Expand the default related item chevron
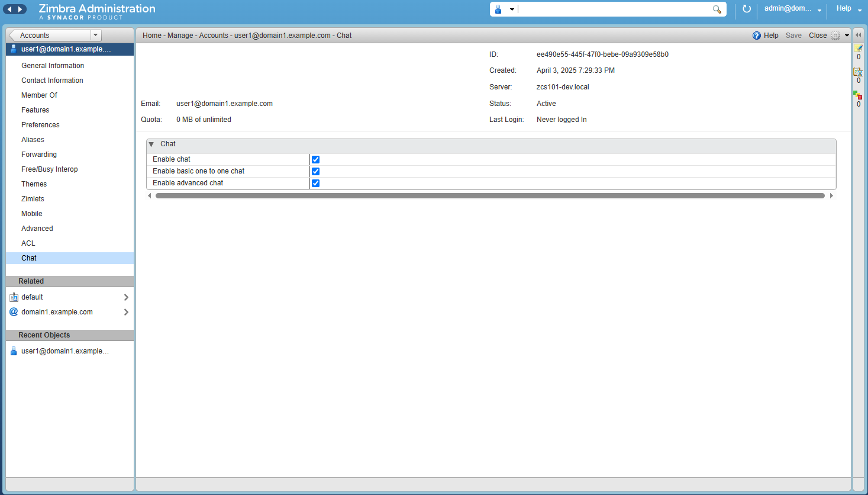Screen dimensions: 868x495 [126, 297]
